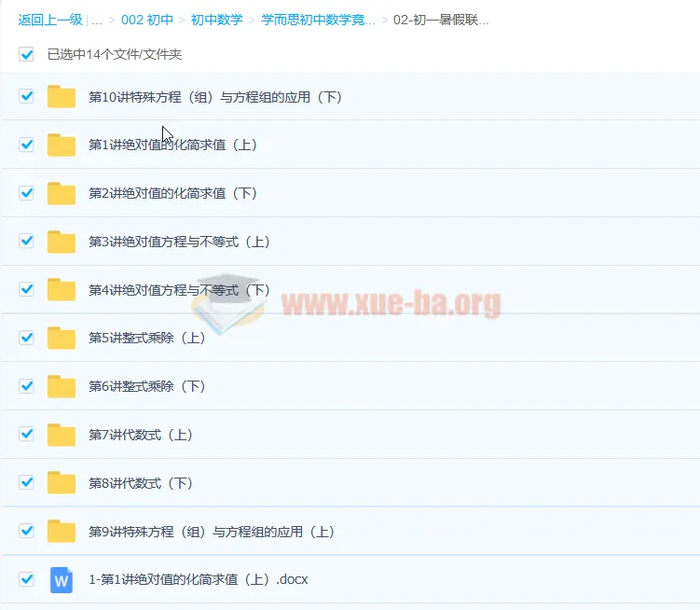Click the Word document icon for docx file
Image resolution: width=700 pixels, height=610 pixels.
tap(62, 579)
